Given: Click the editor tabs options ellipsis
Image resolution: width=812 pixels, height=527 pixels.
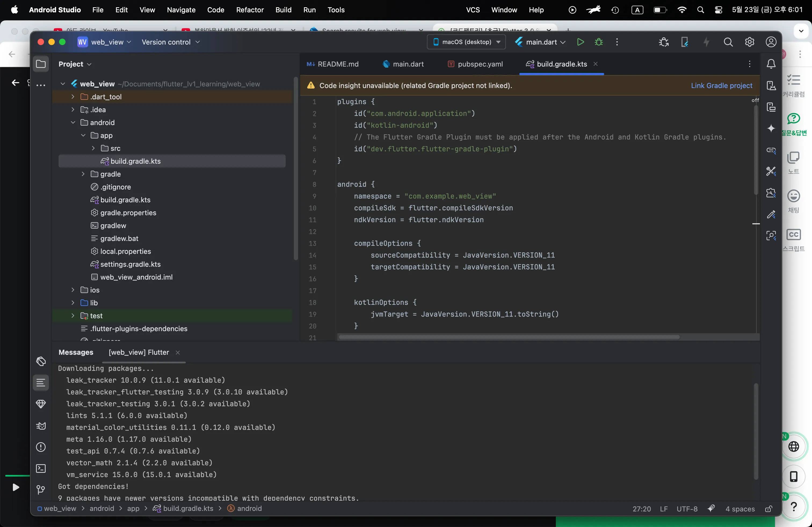Looking at the screenshot, I should click(x=749, y=64).
